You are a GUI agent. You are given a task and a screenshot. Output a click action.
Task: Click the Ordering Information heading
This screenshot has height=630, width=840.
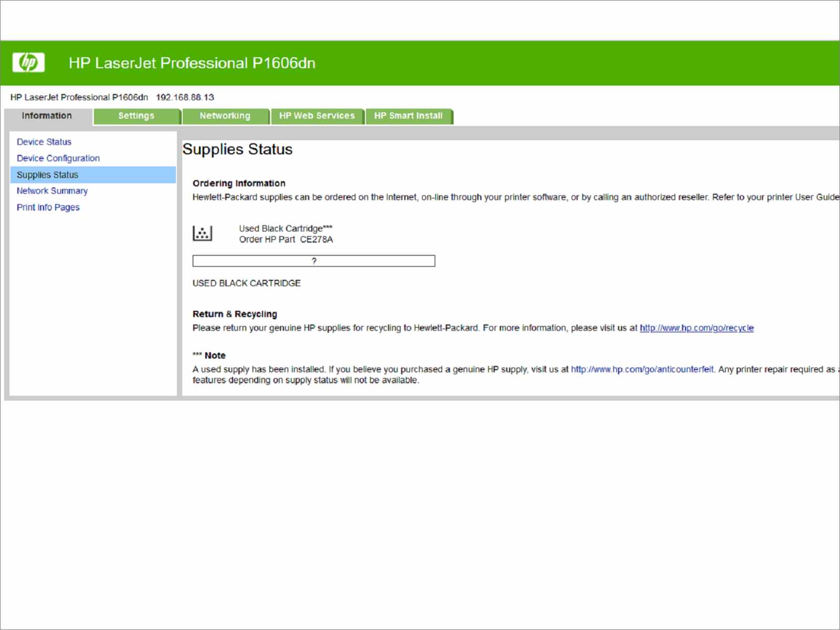pos(239,183)
